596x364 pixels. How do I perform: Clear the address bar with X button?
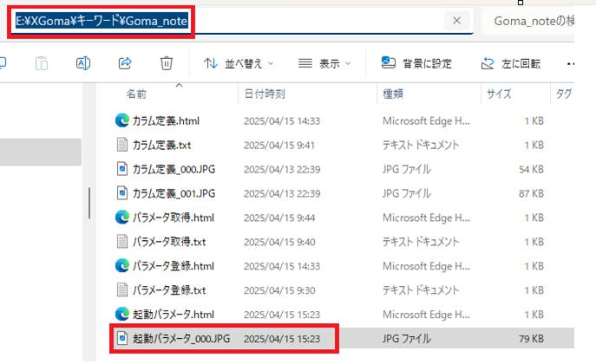(x=457, y=21)
